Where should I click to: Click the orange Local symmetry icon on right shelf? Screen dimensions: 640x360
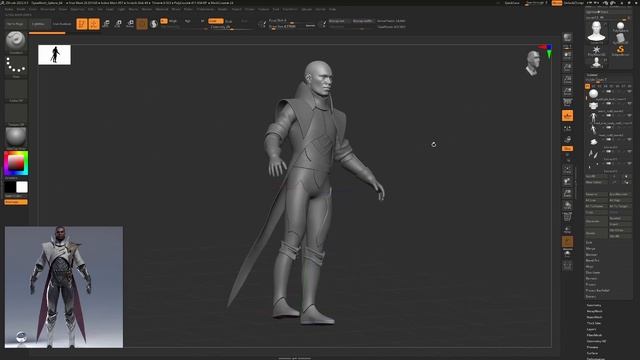(x=567, y=116)
